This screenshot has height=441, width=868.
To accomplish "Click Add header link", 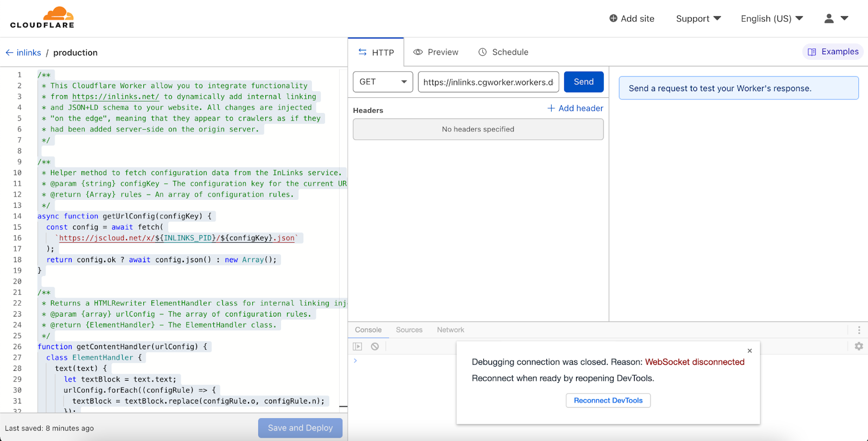I will [x=576, y=108].
